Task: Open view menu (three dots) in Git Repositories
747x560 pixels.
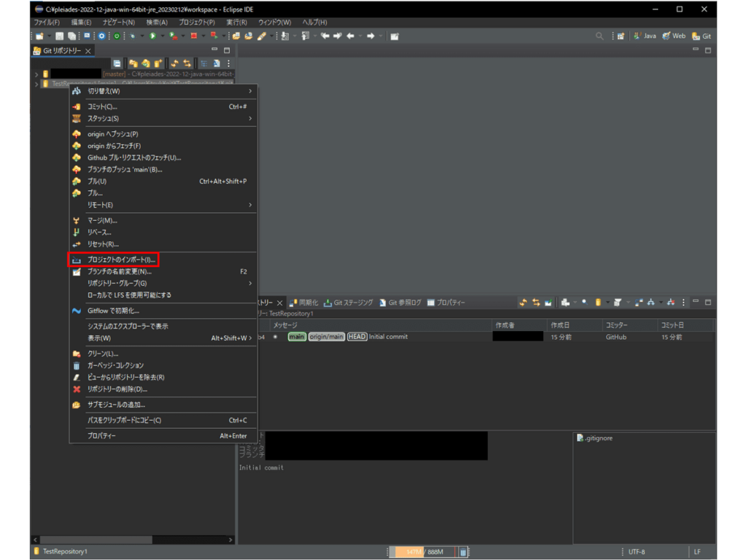Action: coord(228,64)
